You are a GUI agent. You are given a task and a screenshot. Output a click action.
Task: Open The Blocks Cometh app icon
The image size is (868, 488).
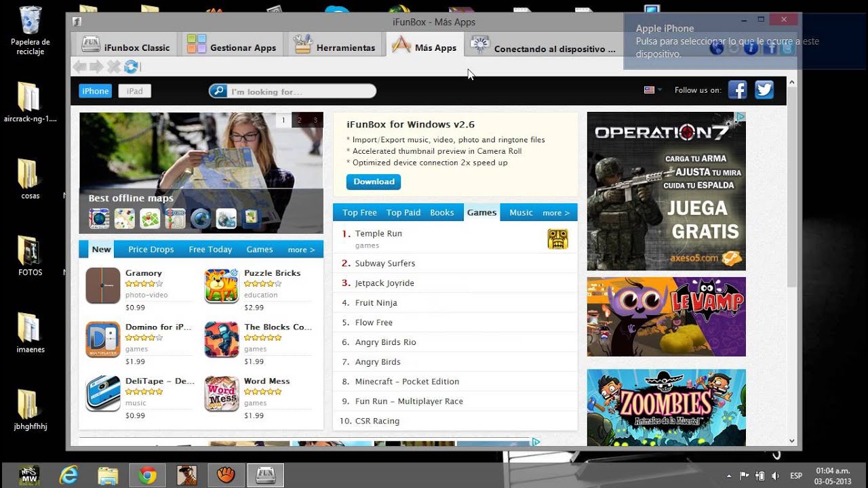point(222,340)
